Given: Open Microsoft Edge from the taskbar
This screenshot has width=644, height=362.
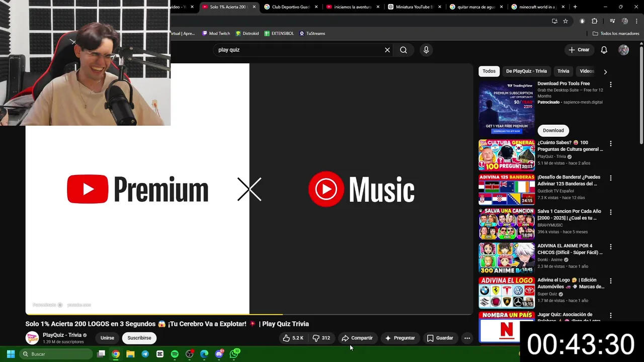Looking at the screenshot, I should pos(204,354).
